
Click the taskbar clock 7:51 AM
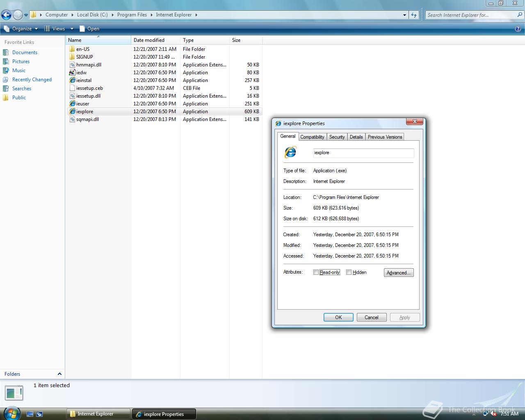[509, 414]
